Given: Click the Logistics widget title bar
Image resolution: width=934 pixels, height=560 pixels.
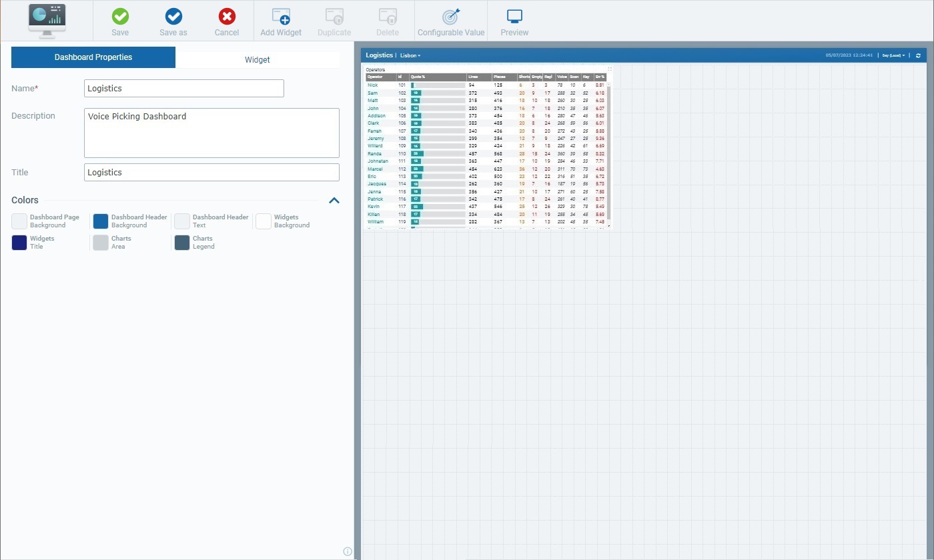Looking at the screenshot, I should tap(380, 55).
